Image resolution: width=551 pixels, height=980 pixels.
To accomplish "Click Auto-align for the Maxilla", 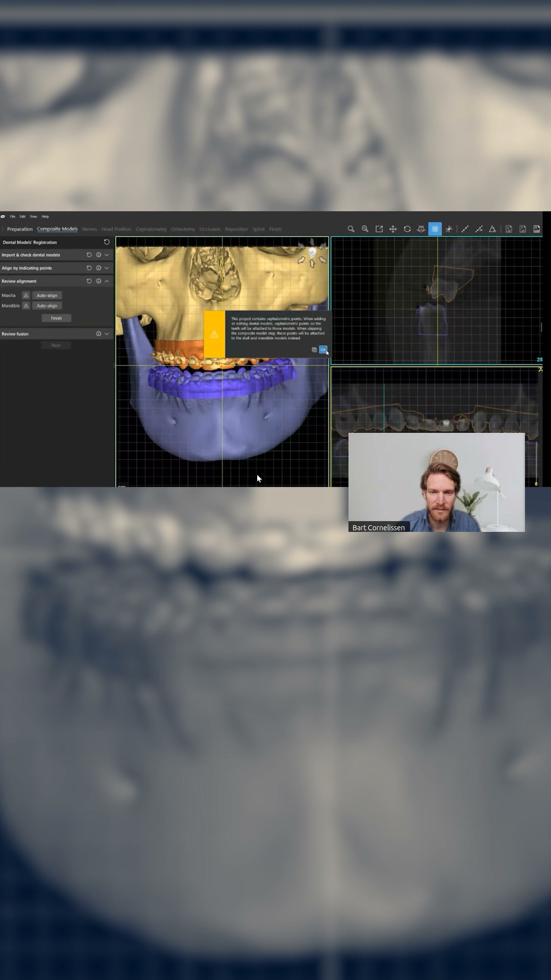I will point(47,296).
